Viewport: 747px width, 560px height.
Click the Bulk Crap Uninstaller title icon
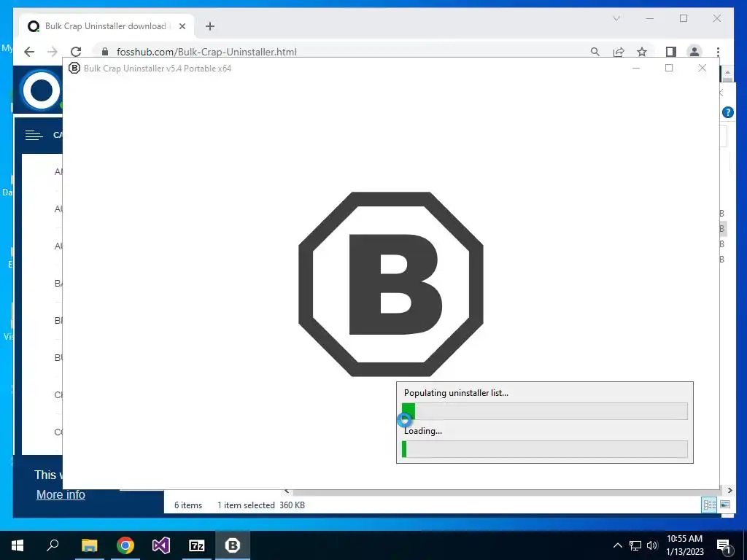[74, 68]
